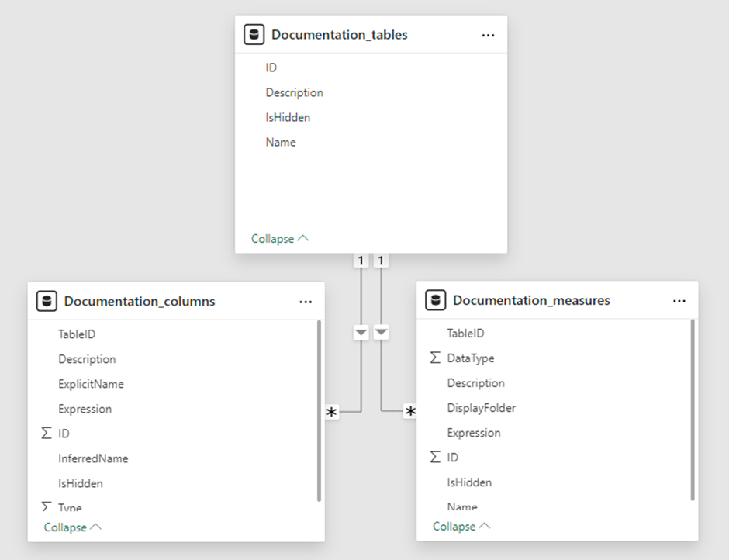The height and width of the screenshot is (560, 729).
Task: Open more options for Documentation_tables
Action: point(488,35)
